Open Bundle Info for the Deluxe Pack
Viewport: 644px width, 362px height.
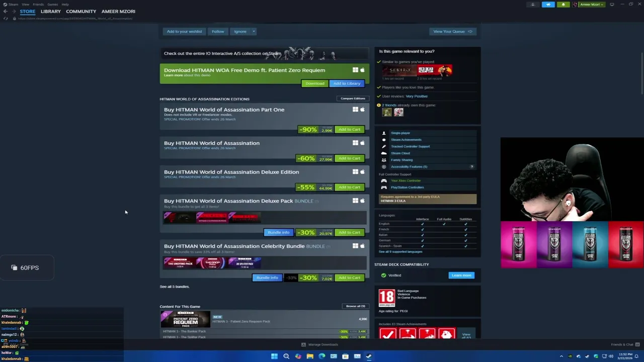[x=278, y=232]
